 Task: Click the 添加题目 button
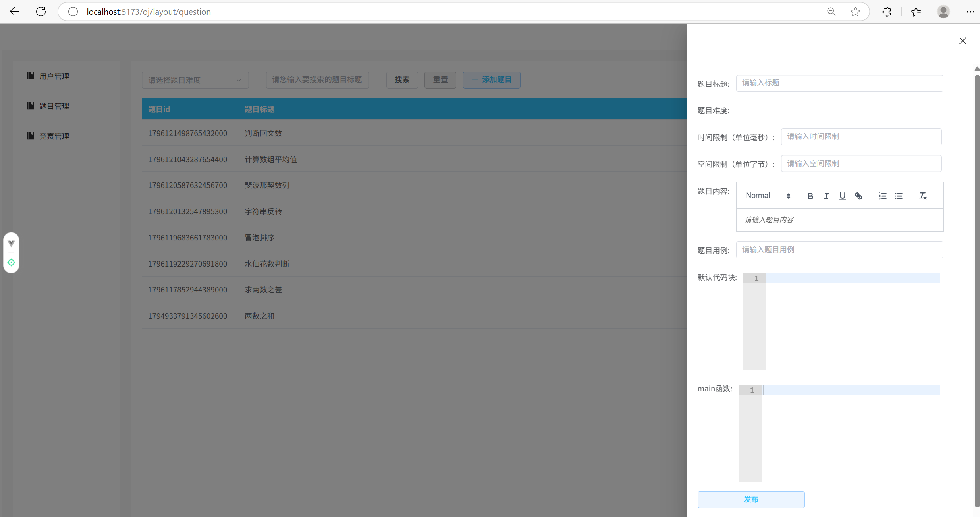point(492,80)
